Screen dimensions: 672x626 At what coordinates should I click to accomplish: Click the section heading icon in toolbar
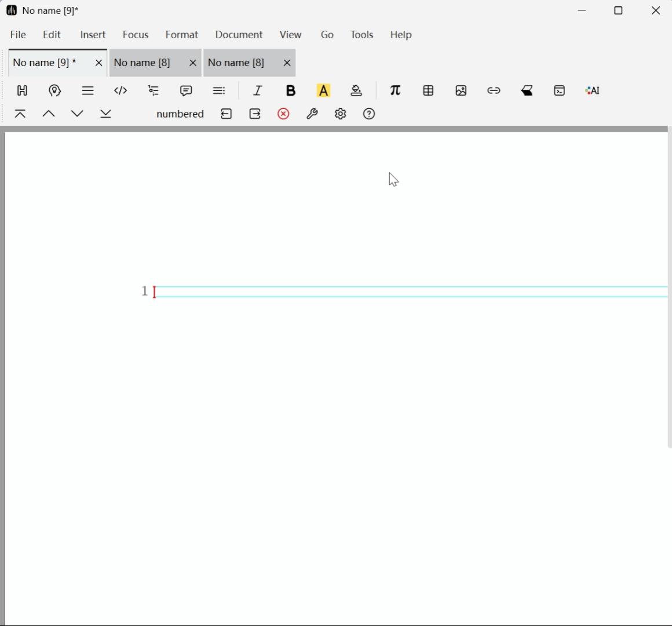click(22, 90)
